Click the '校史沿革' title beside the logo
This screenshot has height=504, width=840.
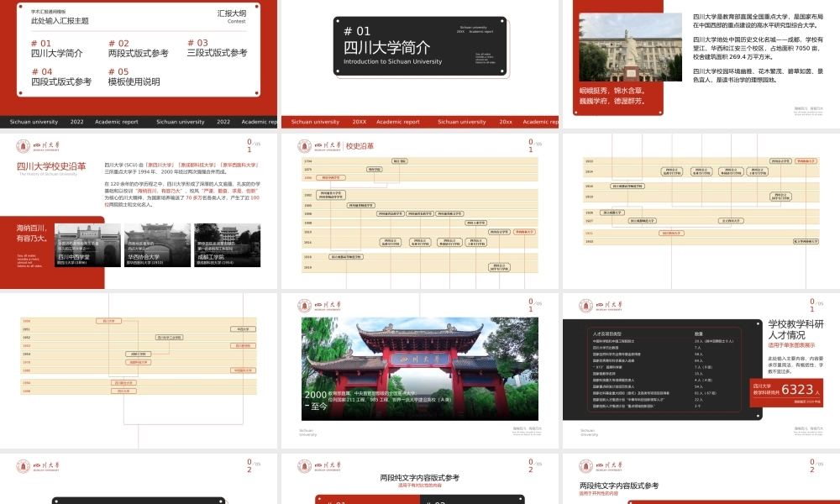(360, 145)
